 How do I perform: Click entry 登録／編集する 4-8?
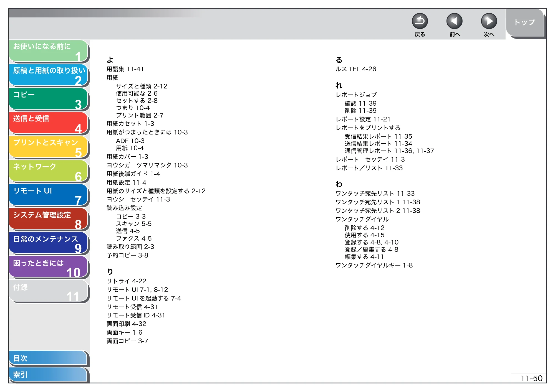[x=372, y=250]
